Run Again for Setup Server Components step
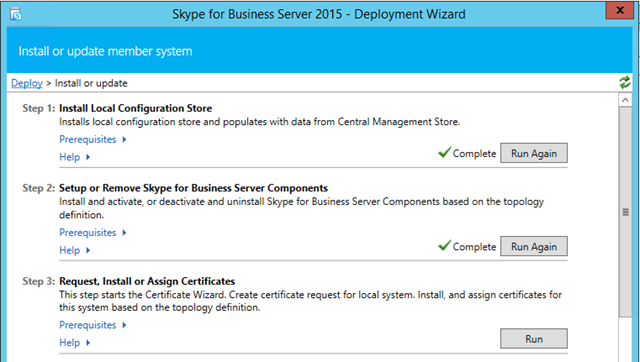The image size is (640, 362). tap(534, 246)
